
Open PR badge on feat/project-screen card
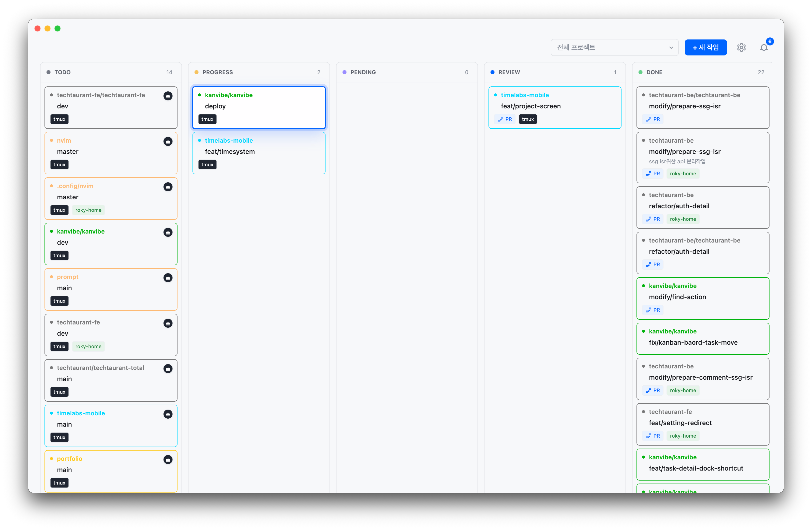pos(504,119)
